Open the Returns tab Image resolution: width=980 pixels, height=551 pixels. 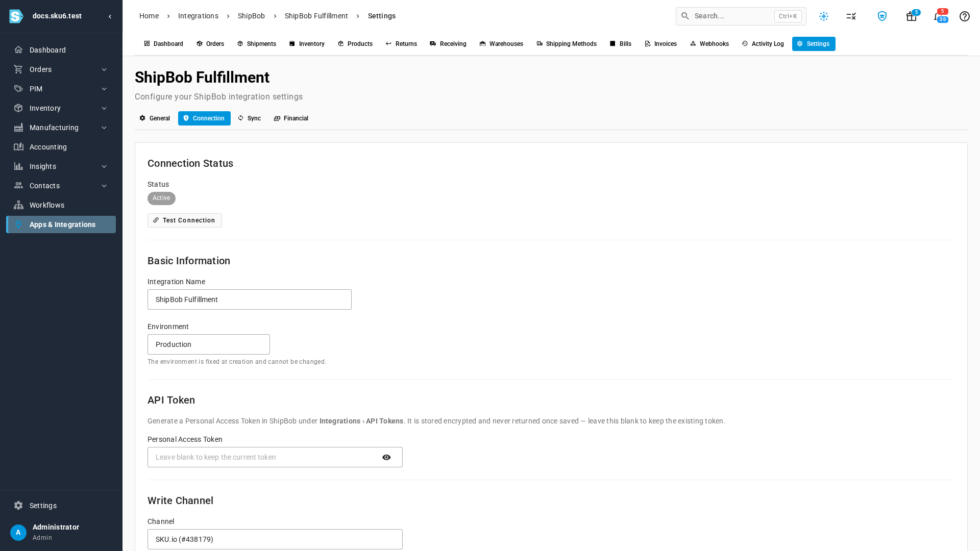click(x=401, y=44)
